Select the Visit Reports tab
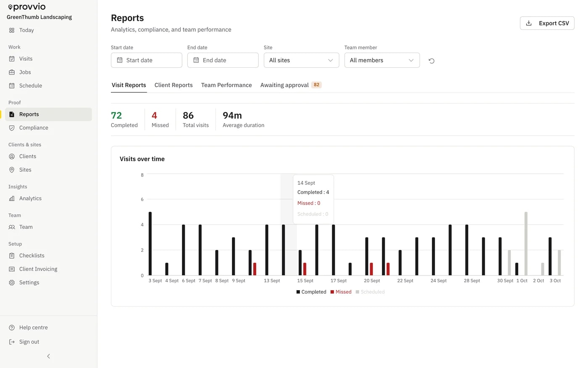 point(129,85)
